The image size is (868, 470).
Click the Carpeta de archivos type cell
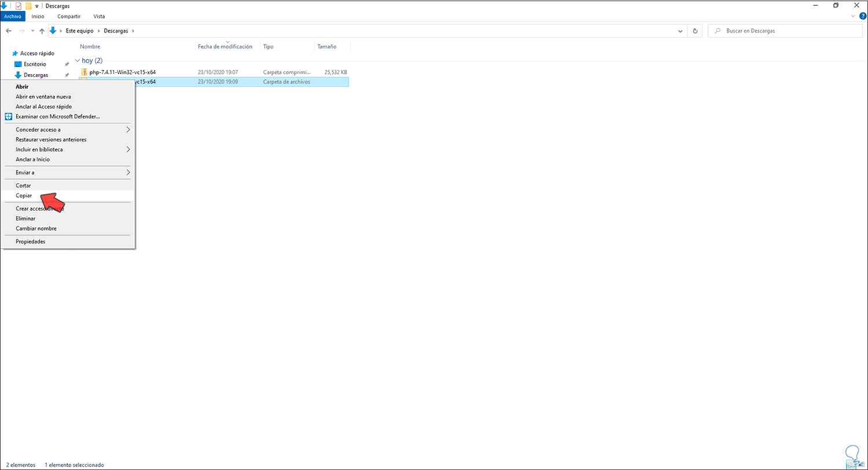[x=286, y=82]
